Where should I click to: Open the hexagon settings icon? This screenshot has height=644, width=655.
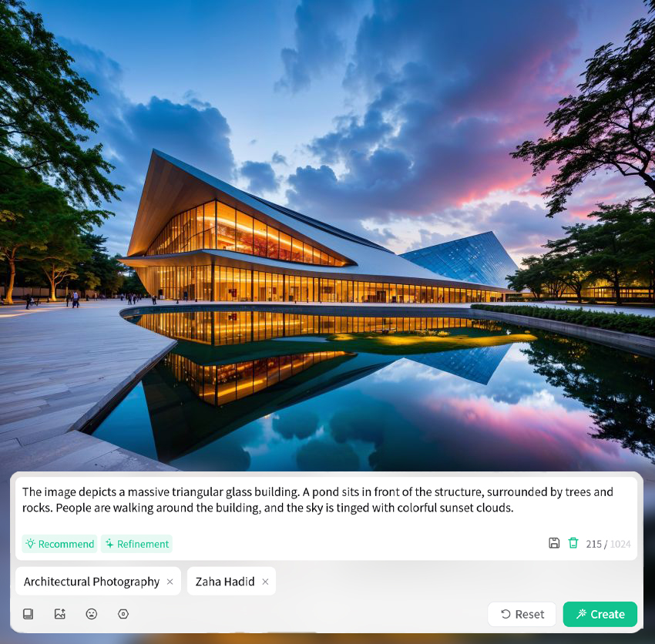coord(123,613)
